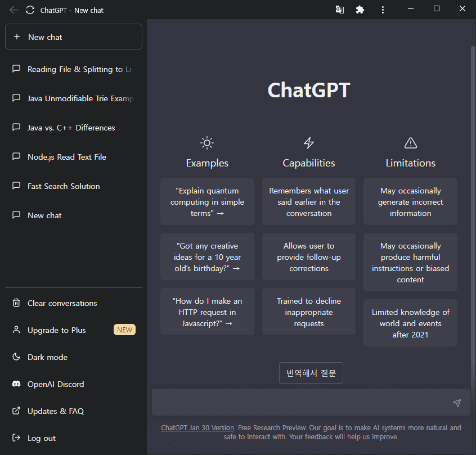Viewport: 476px width, 455px height.
Task: Use example creative ideas for 10 year old's birthday
Action: 207,256
